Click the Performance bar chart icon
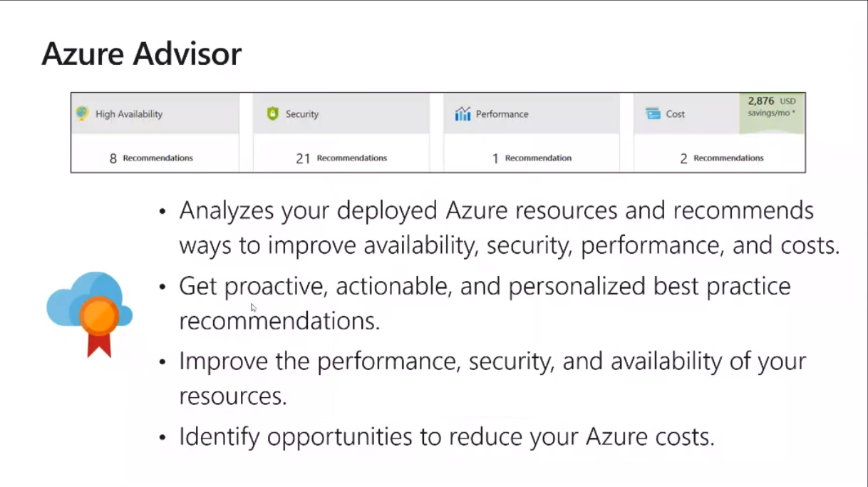Screen dimensions: 868x487 [463, 114]
